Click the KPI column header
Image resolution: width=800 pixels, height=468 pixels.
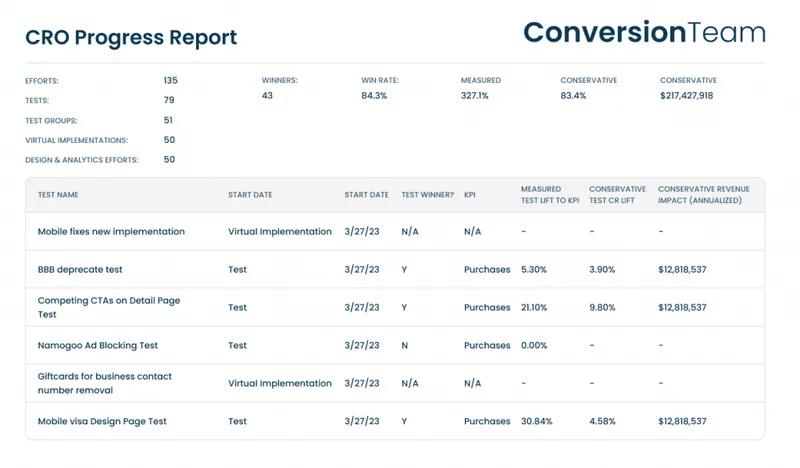click(x=469, y=195)
